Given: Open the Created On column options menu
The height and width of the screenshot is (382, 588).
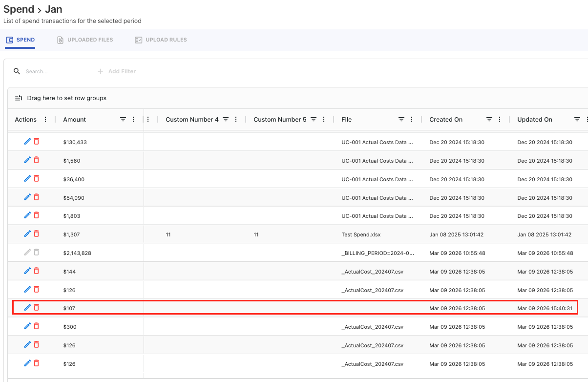Looking at the screenshot, I should click(x=500, y=119).
